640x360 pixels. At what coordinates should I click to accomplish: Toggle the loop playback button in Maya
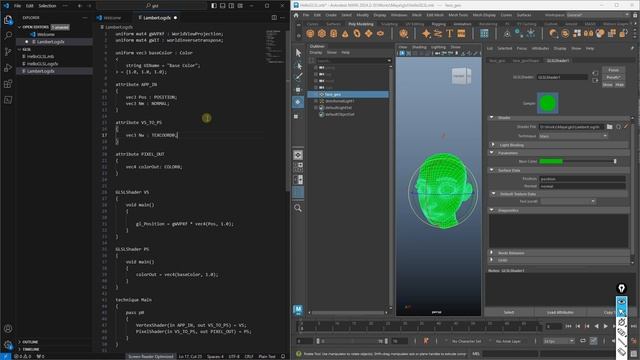pyautogui.click(x=583, y=340)
